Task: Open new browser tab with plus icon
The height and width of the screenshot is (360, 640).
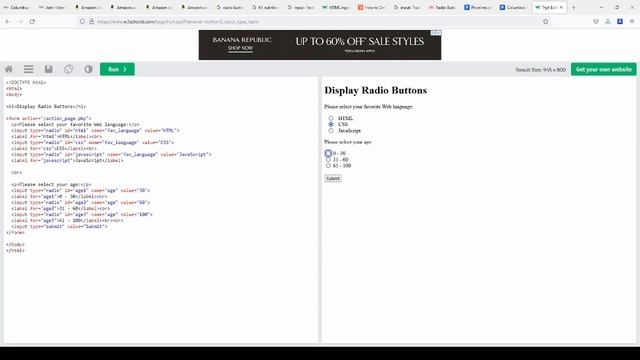Action: pyautogui.click(x=573, y=7)
